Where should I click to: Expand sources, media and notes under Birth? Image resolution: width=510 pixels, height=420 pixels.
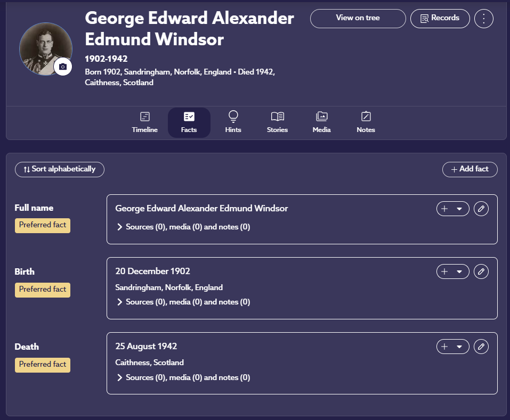183,302
